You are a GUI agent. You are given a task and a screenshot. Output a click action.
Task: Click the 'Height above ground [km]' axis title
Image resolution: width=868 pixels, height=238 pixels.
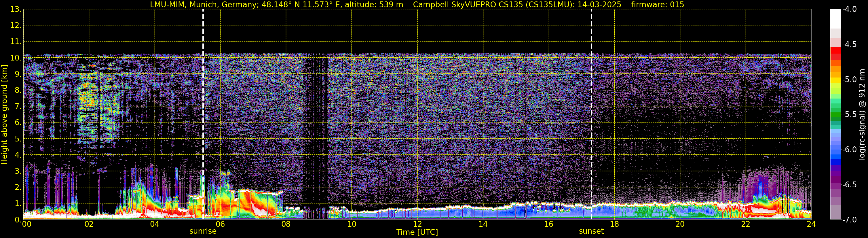pos(4,115)
